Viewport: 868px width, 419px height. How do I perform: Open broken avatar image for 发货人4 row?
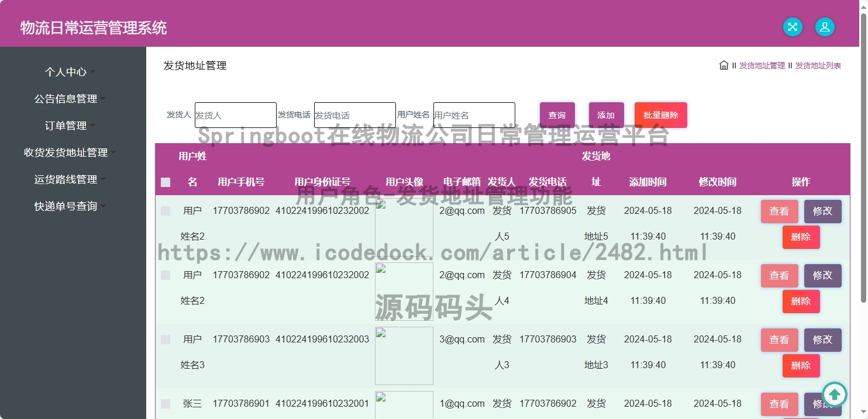404,291
